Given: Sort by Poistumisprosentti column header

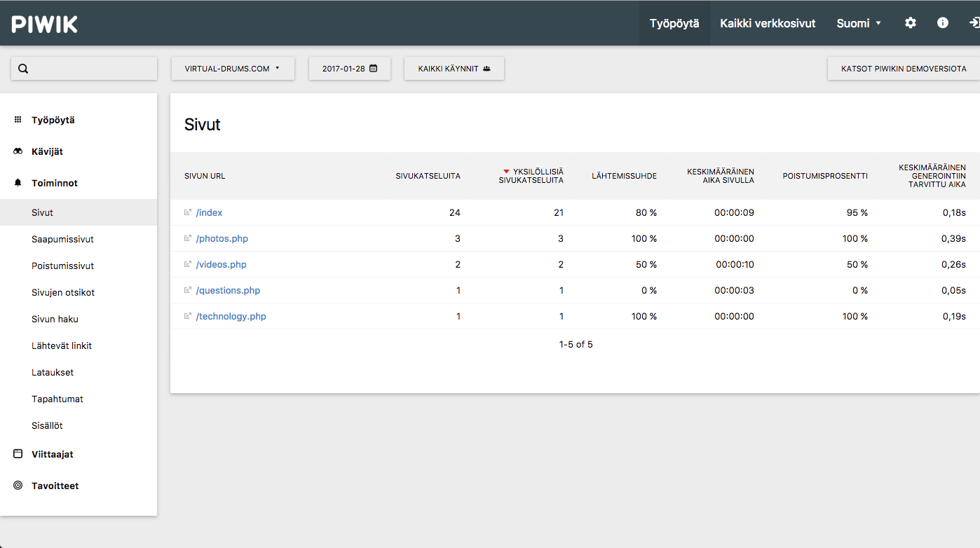Looking at the screenshot, I should point(825,176).
